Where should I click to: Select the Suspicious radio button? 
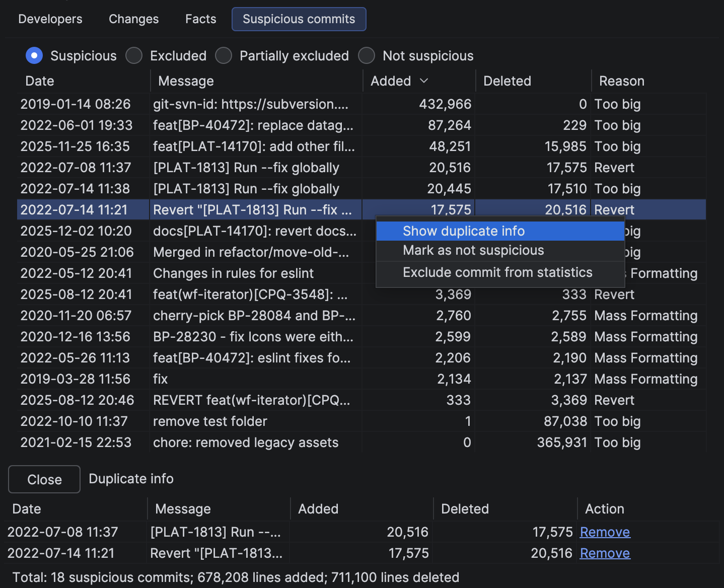tap(34, 55)
